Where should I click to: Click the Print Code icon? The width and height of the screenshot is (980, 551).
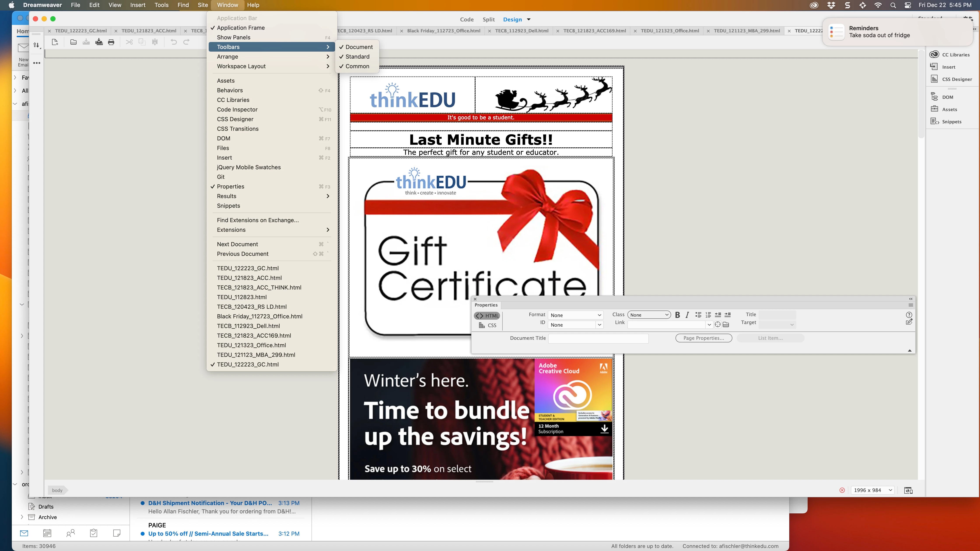click(111, 42)
